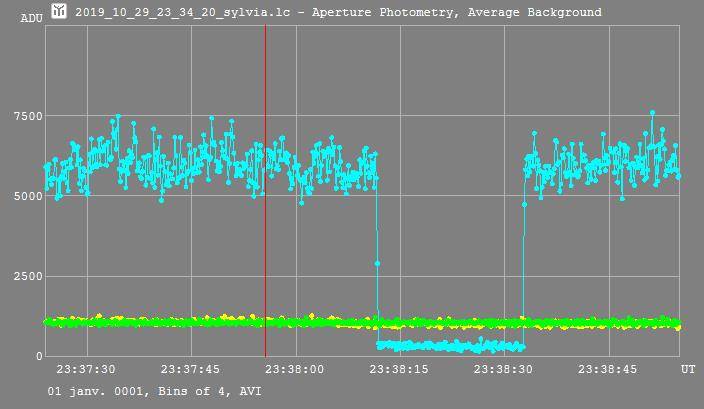Click the 23:38:45 time axis label
This screenshot has height=409, width=704.
[x=608, y=369]
